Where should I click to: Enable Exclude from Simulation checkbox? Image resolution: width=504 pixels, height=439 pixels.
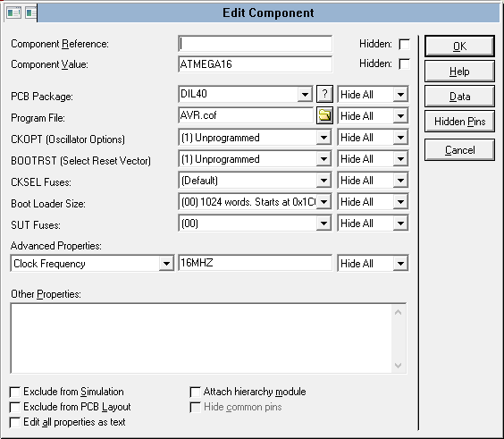click(15, 392)
